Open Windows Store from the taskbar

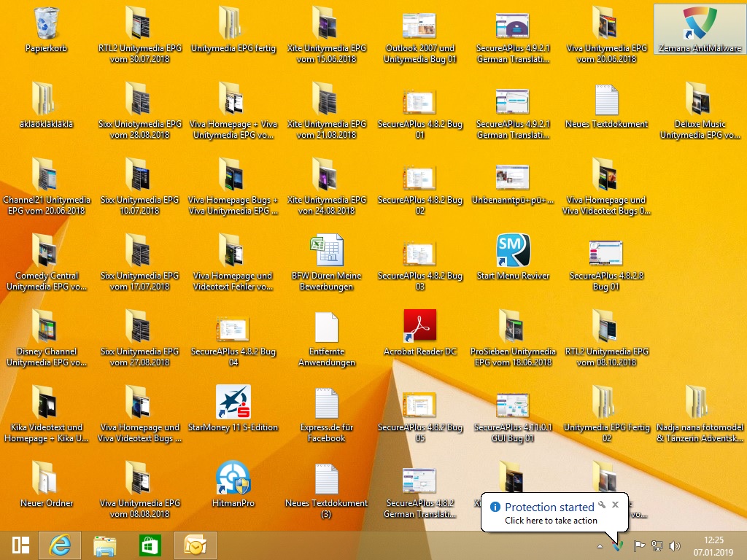tap(150, 545)
